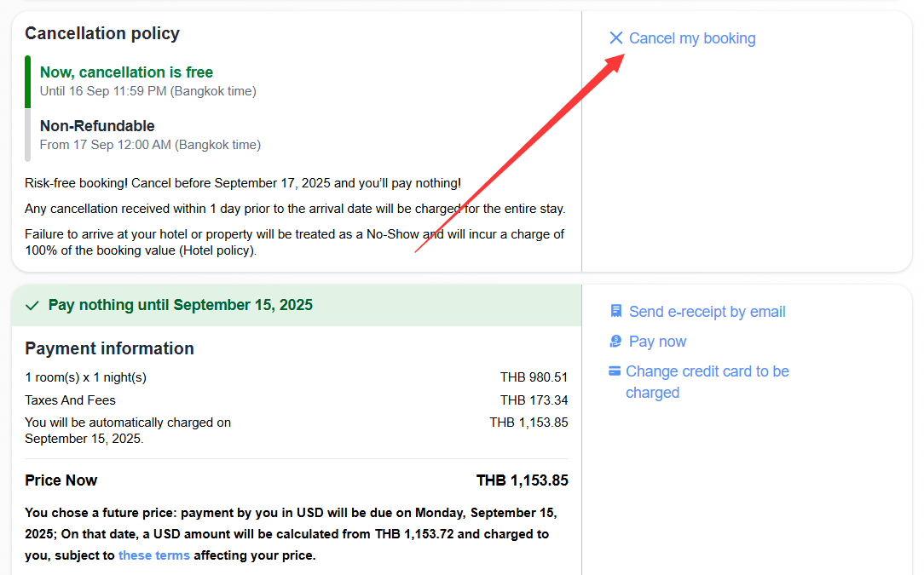Click the Taxes And Fees line
This screenshot has height=575, width=924.
click(x=62, y=400)
